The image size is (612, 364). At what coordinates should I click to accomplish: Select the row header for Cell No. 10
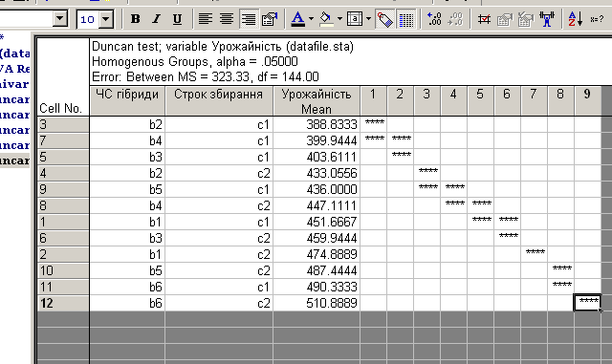(x=63, y=270)
